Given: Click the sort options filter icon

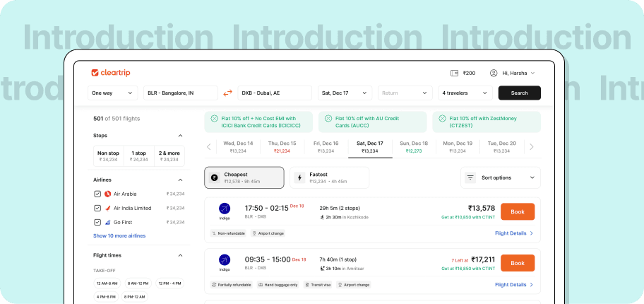Looking at the screenshot, I should click(x=471, y=177).
